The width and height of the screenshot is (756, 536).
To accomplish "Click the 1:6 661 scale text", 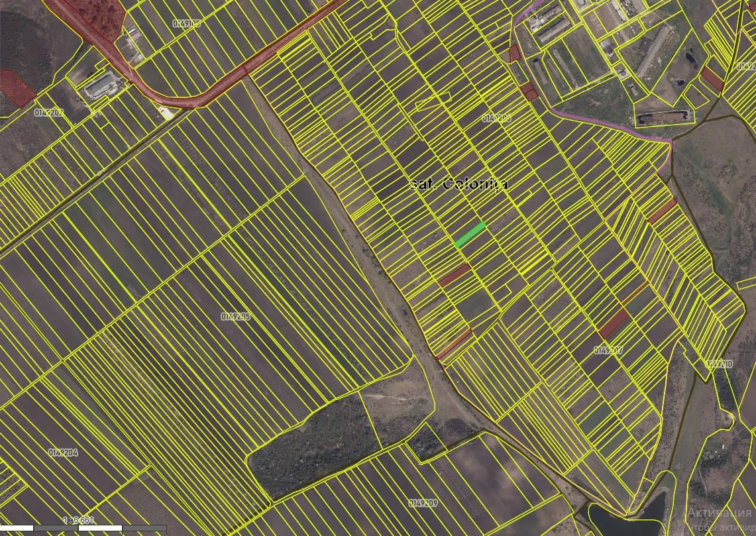I will point(78,521).
